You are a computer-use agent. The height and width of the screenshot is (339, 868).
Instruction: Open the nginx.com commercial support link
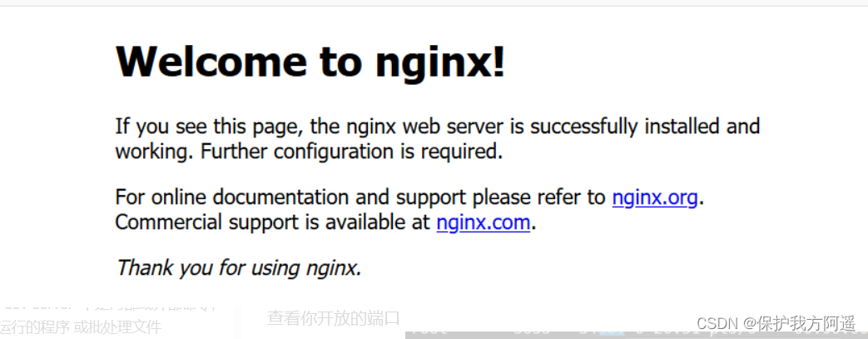click(484, 222)
